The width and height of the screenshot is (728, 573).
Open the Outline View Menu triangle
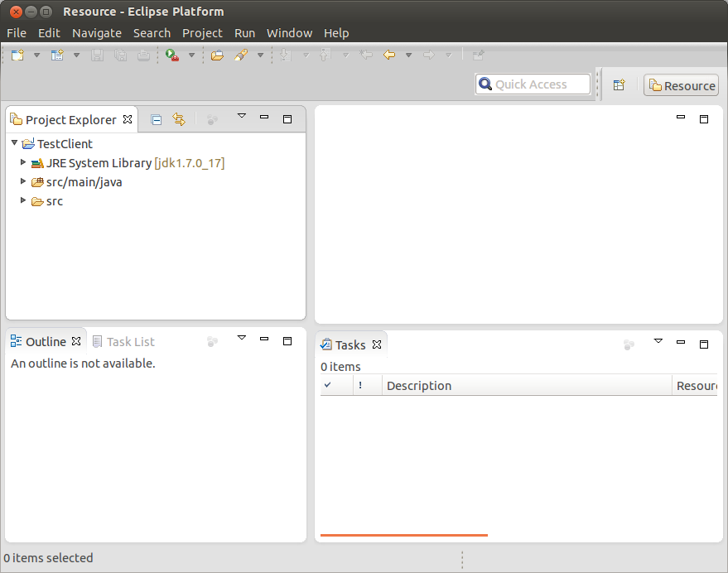(x=242, y=338)
